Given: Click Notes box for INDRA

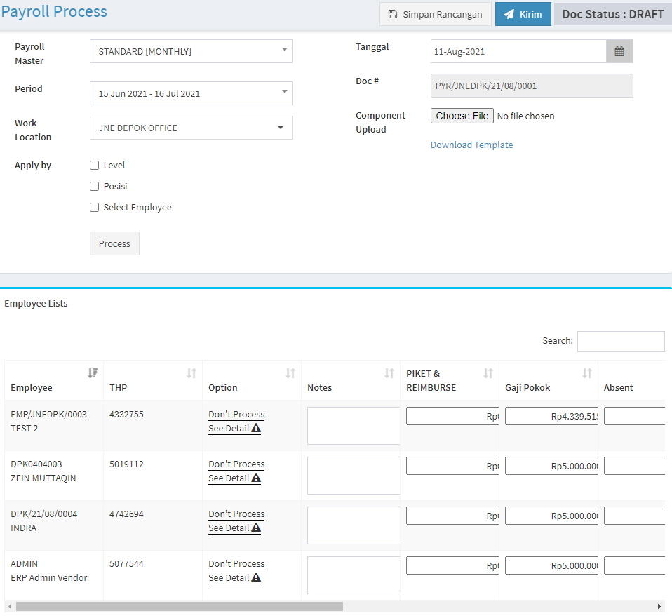Looking at the screenshot, I should click(x=354, y=525).
